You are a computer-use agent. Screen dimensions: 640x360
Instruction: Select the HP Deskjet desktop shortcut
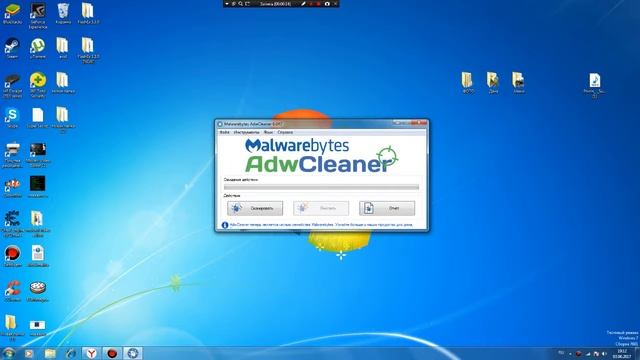12,85
